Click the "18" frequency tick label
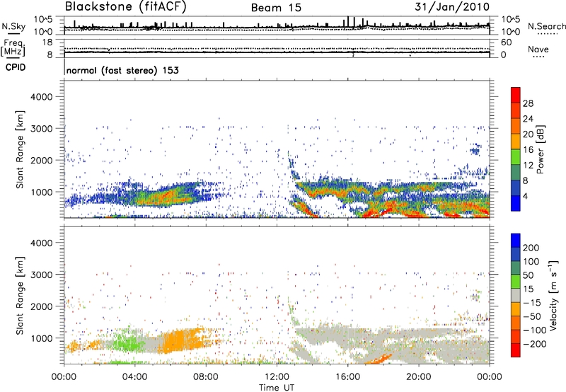The image size is (566, 392). click(x=47, y=42)
